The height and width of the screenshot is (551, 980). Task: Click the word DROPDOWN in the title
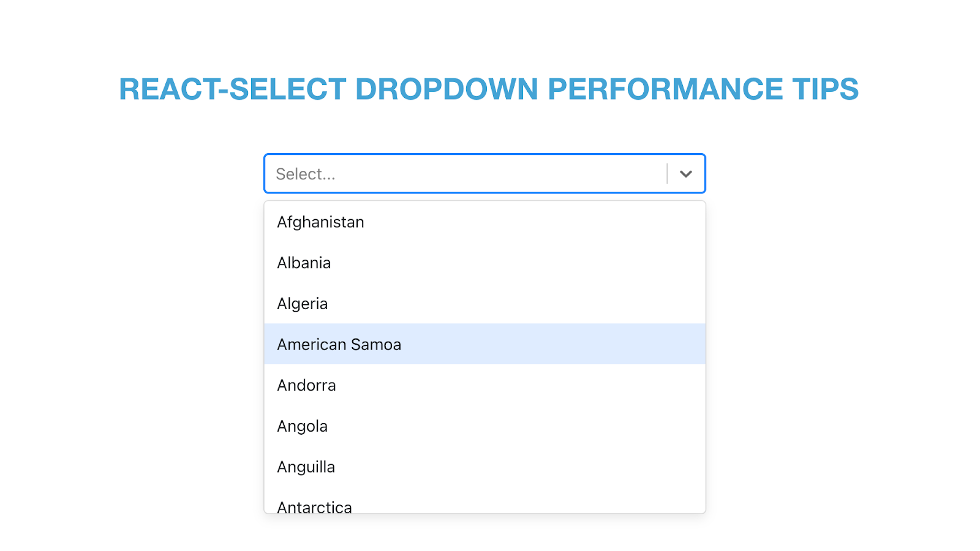point(447,89)
